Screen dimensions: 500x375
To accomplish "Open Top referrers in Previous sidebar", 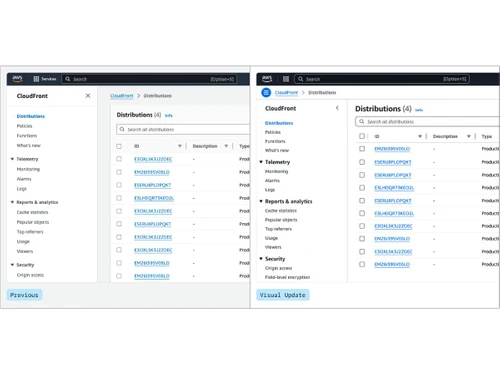I will pos(30,231).
